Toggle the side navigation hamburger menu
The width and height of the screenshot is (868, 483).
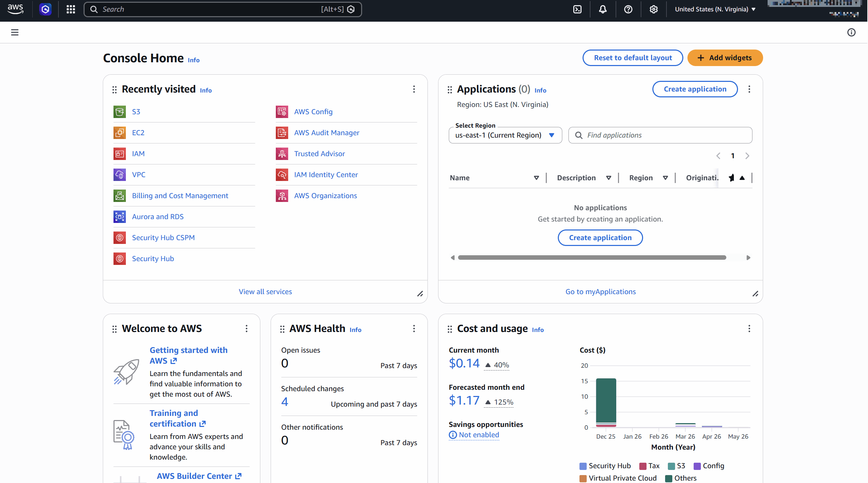[x=15, y=32]
